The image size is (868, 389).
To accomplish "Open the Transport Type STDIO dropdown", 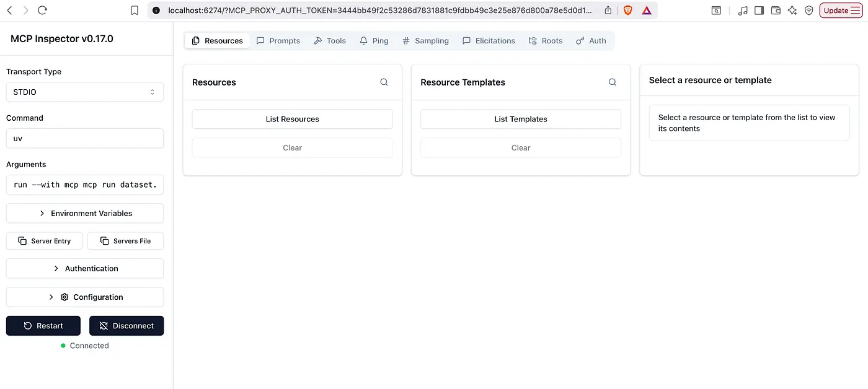I will 85,92.
